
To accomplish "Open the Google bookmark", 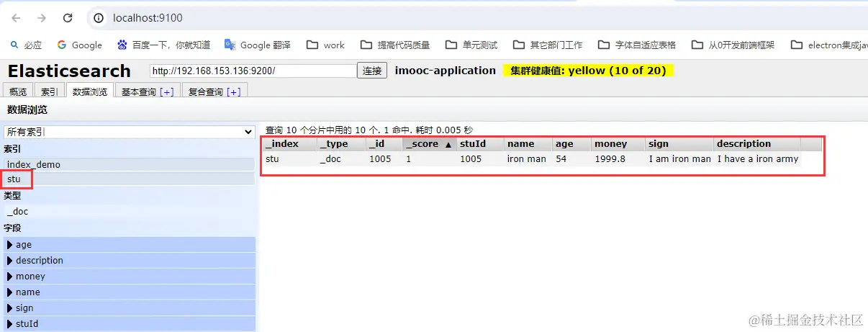I will pyautogui.click(x=80, y=45).
